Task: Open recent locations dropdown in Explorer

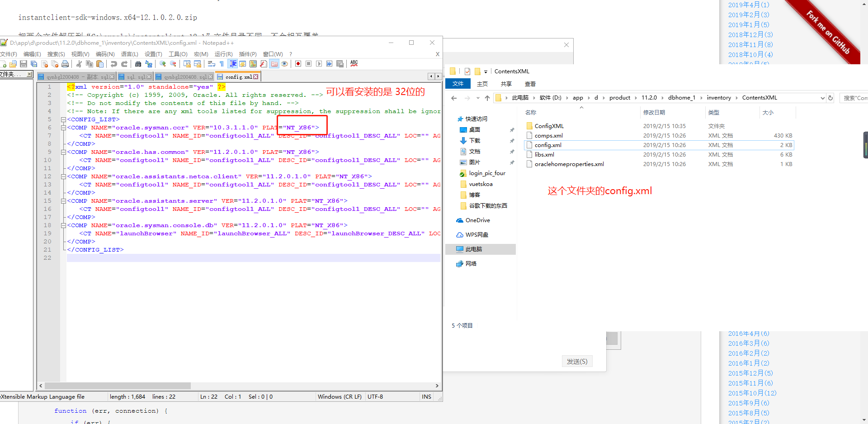Action: [x=478, y=98]
